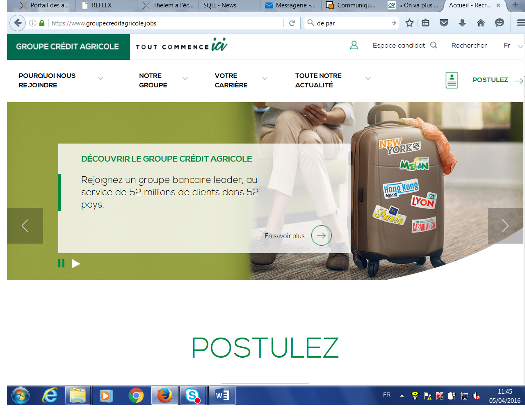525x420 pixels.
Task: Click POSTULEZ link in navigation
Action: [490, 80]
